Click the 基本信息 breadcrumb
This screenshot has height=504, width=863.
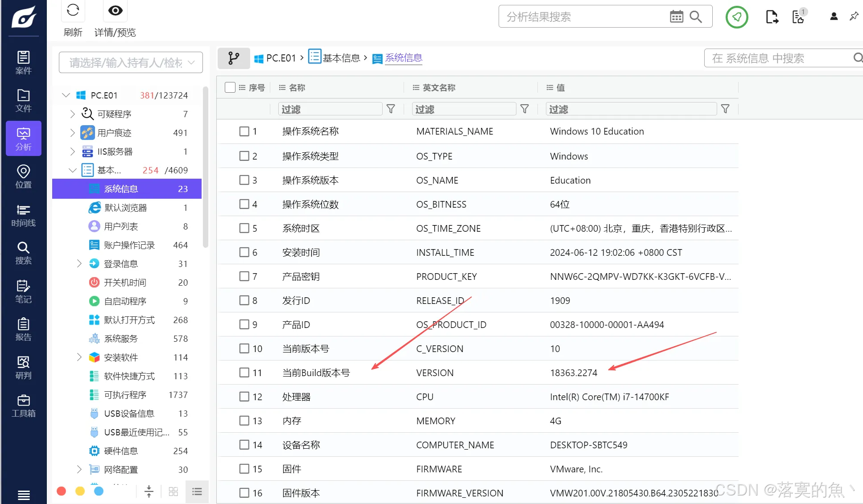pos(334,58)
